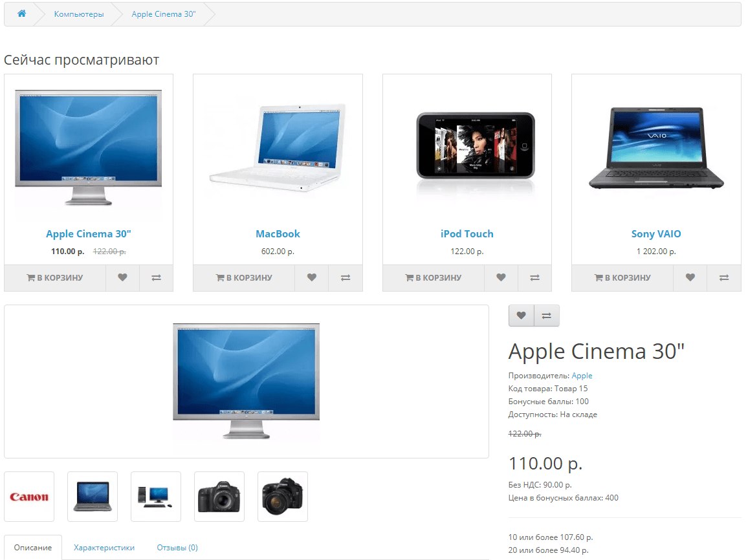The image size is (748, 560).
Task: Open the Компьютеры breadcrumb link
Action: (x=79, y=14)
